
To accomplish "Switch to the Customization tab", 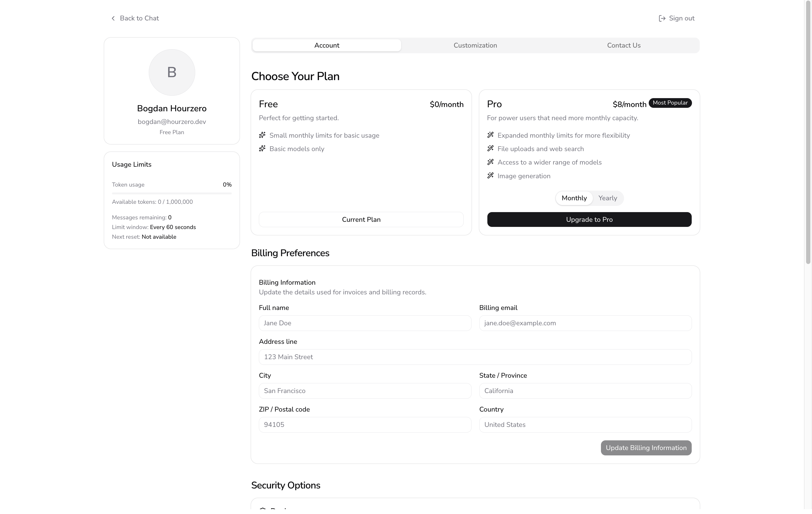I will 475,45.
